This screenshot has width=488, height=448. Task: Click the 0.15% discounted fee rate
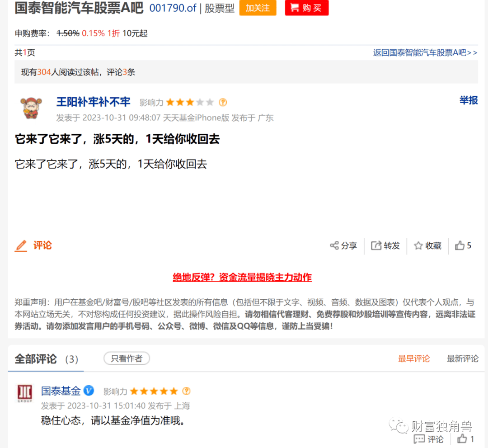click(93, 33)
